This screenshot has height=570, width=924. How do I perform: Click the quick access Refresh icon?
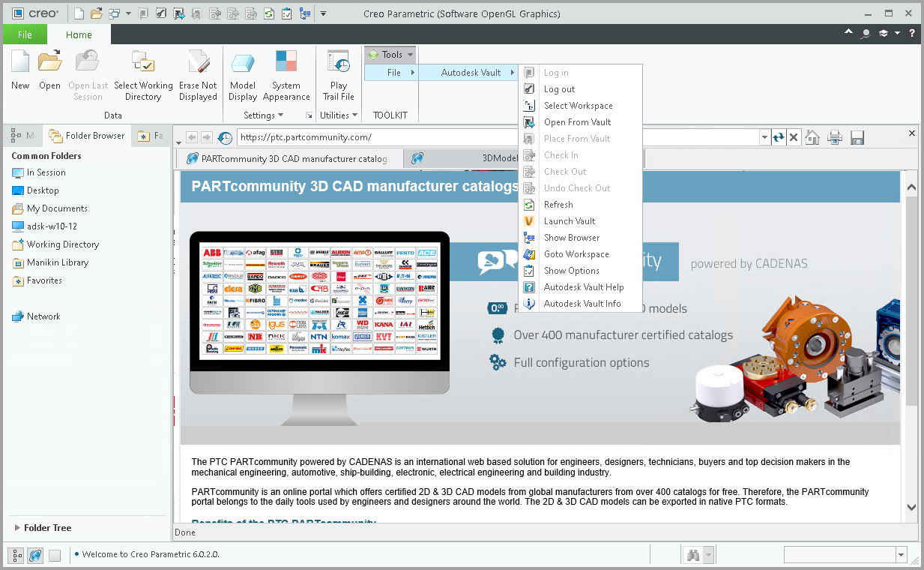[268, 13]
